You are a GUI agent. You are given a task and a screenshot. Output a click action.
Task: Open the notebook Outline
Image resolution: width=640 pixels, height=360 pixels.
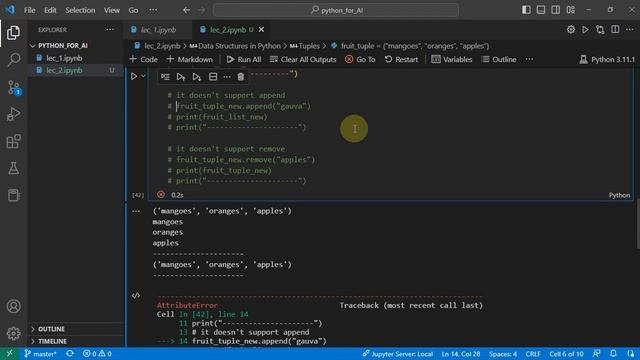pyautogui.click(x=499, y=60)
